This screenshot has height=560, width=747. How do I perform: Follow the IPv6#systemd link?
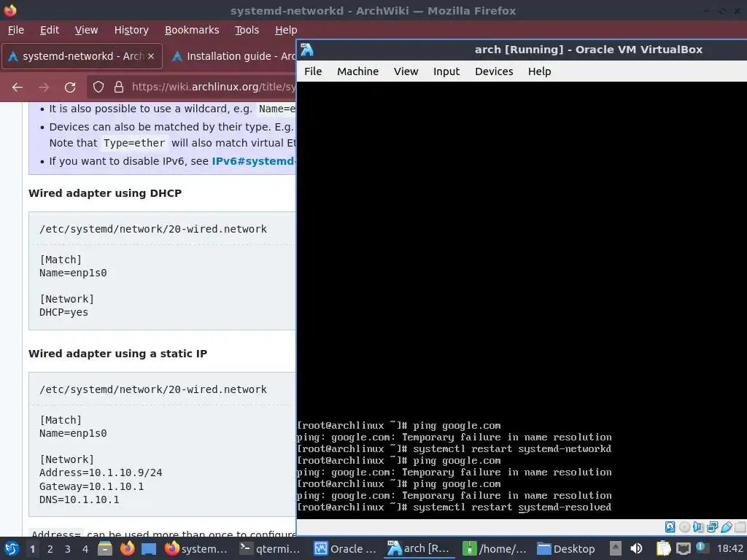(x=253, y=161)
